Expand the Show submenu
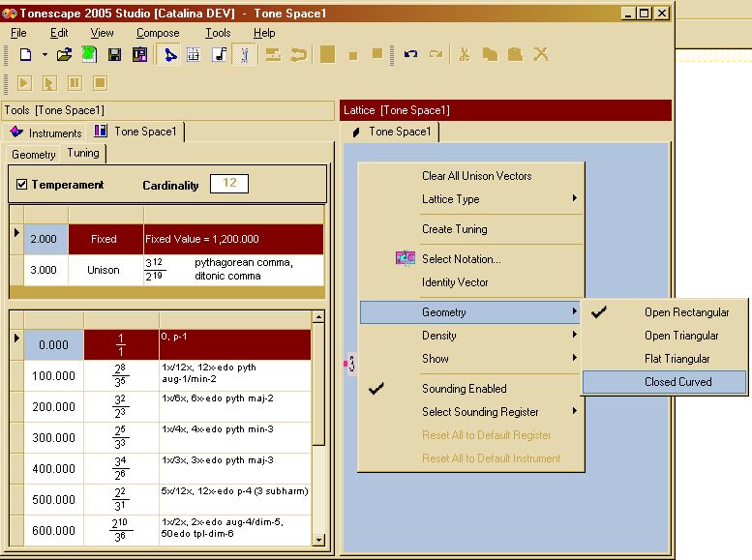Image resolution: width=752 pixels, height=560 pixels. click(x=471, y=359)
